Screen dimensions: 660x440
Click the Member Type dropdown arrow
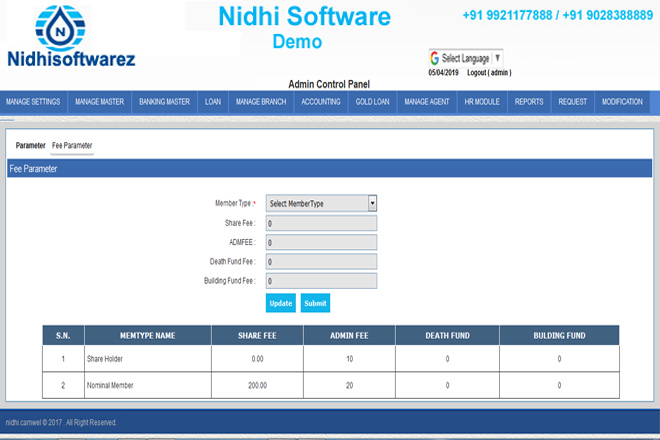point(372,203)
